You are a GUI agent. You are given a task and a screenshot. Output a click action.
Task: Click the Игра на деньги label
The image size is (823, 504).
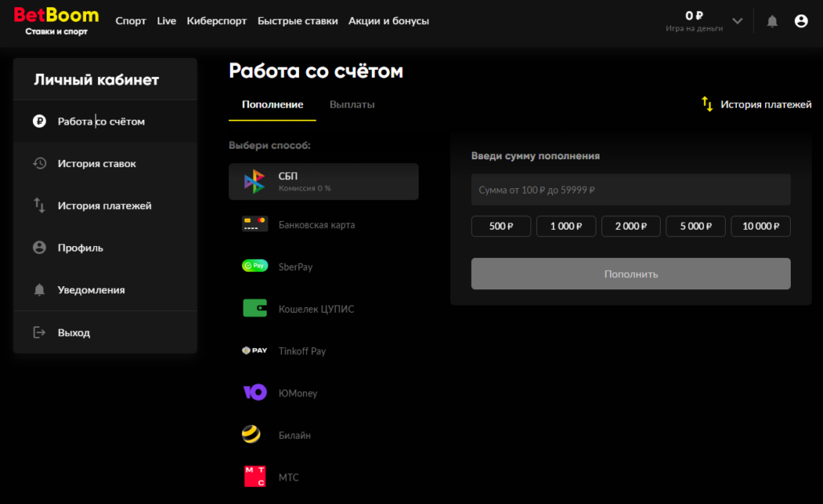click(694, 28)
